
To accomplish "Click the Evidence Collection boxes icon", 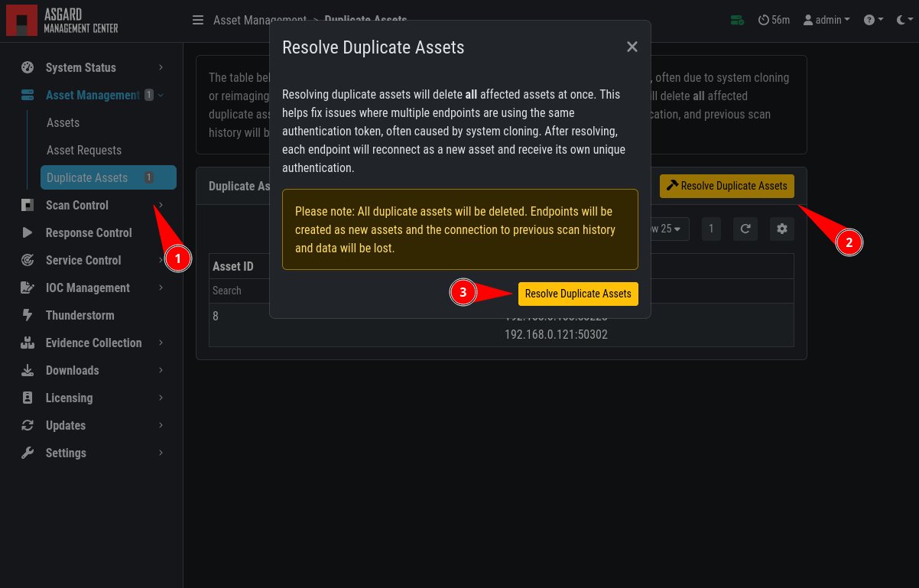I will pos(28,343).
